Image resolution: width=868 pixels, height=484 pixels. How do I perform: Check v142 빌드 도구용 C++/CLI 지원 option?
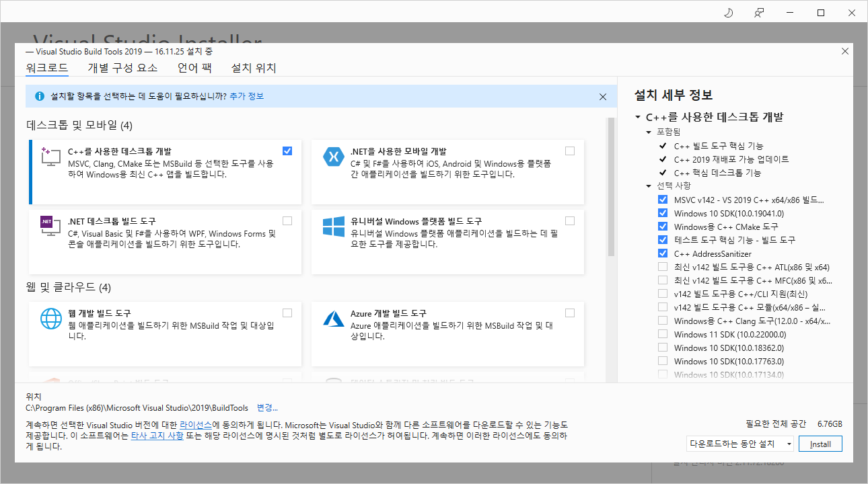(663, 294)
